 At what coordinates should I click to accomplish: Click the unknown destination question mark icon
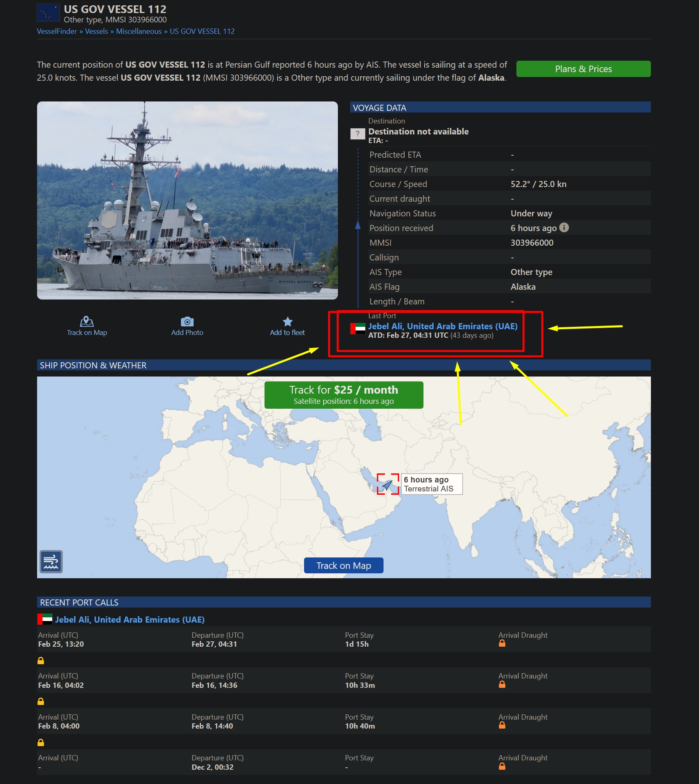point(358,134)
